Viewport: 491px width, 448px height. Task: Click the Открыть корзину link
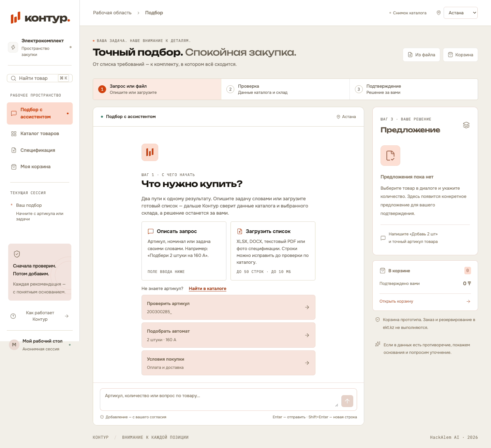point(396,301)
